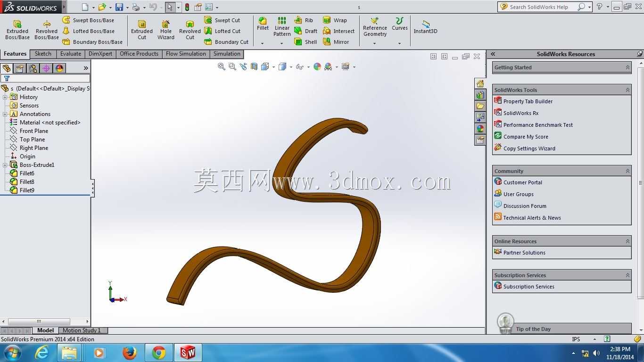Choose the Shell tool

[x=305, y=42]
